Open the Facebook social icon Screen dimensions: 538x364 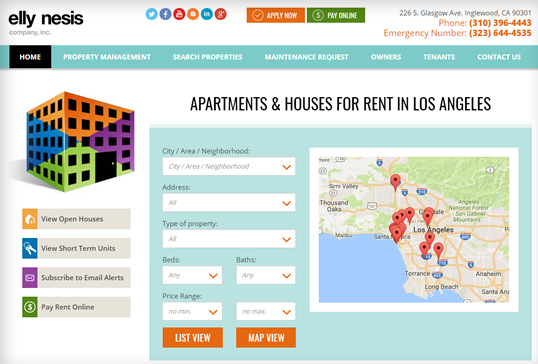pyautogui.click(x=165, y=14)
